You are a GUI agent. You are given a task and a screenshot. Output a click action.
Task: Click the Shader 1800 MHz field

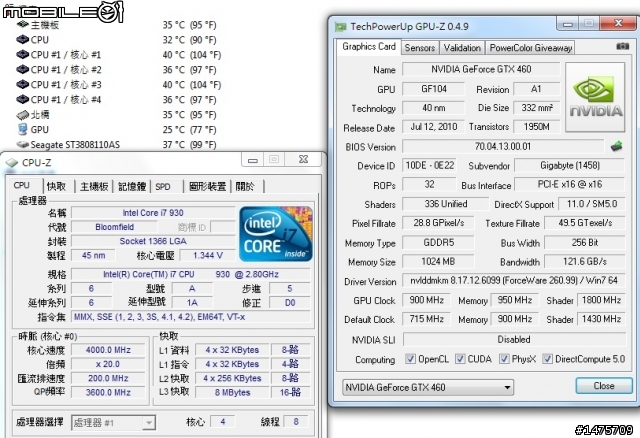click(601, 300)
